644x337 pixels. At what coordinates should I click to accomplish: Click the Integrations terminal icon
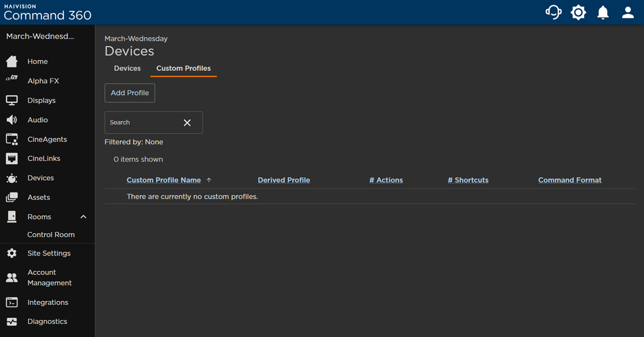pos(12,302)
